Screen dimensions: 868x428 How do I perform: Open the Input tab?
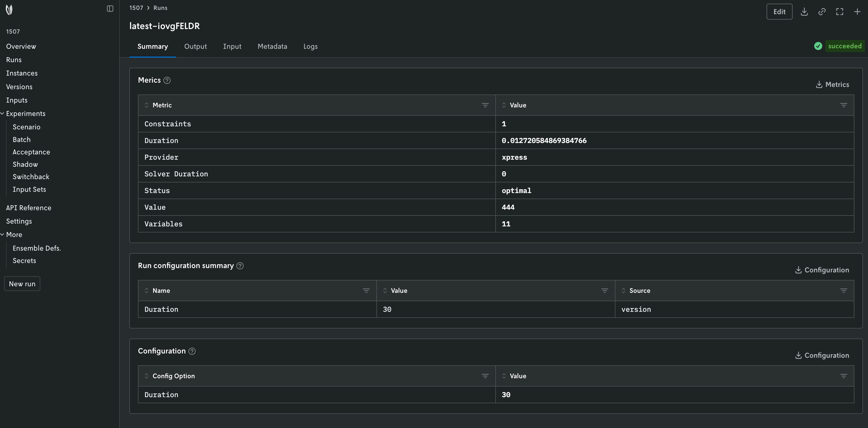(x=232, y=46)
